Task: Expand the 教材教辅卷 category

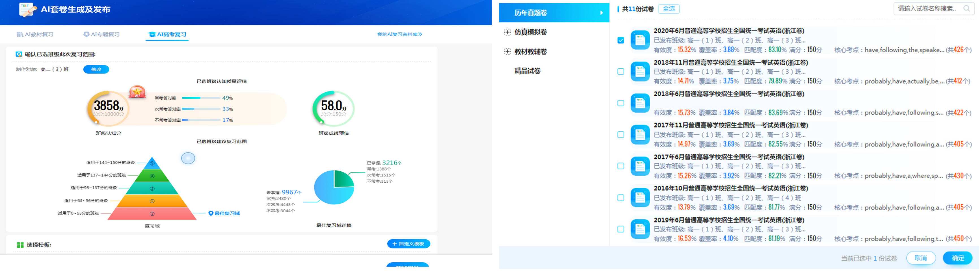Action: tap(507, 52)
